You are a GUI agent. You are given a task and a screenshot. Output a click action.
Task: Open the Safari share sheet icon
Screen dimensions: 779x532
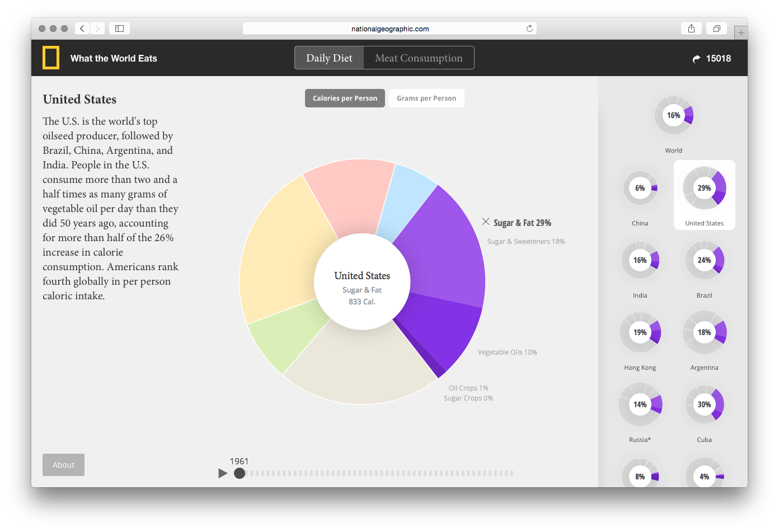click(x=691, y=29)
